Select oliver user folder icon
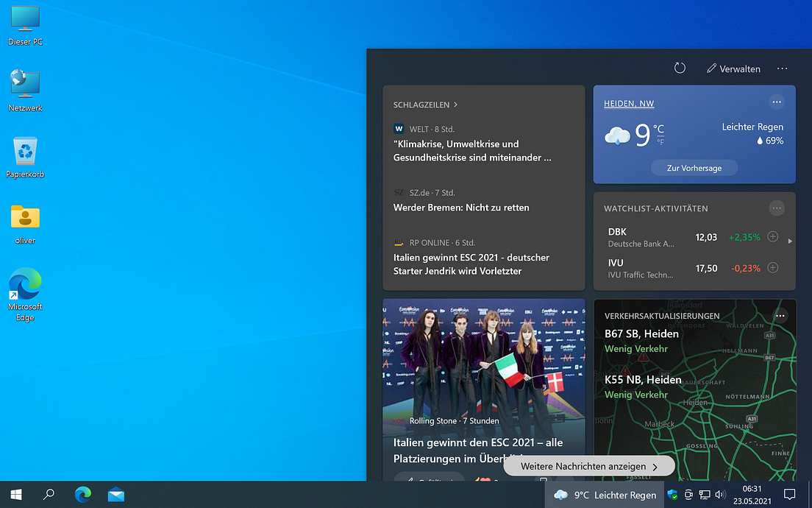Screen dimensions: 812x508 25,224
